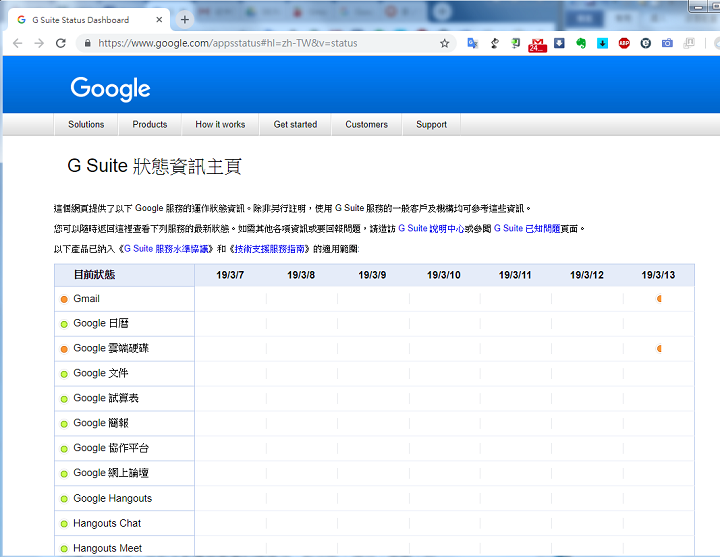
Task: Click the 19/3/10 column header
Action: (x=444, y=275)
